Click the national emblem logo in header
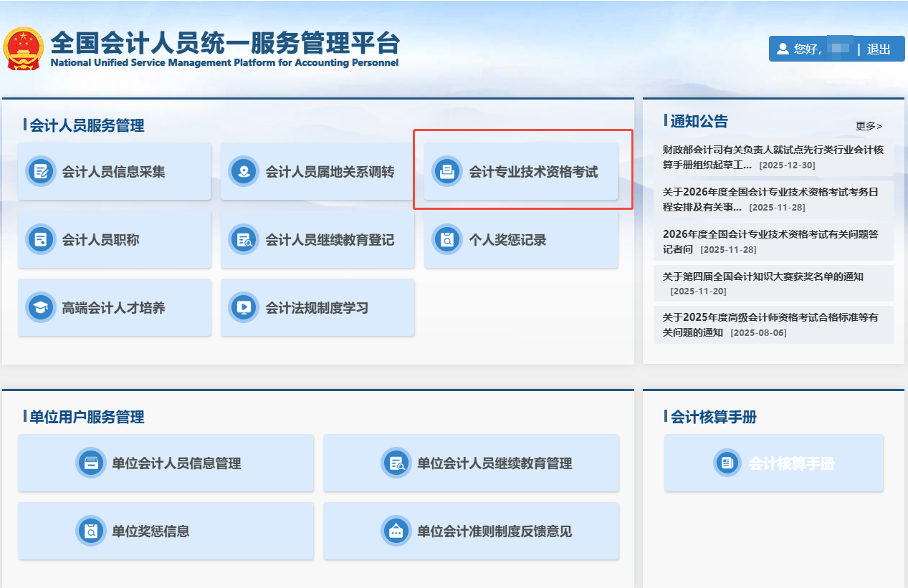Viewport: 908px width, 588px height. coord(23,49)
